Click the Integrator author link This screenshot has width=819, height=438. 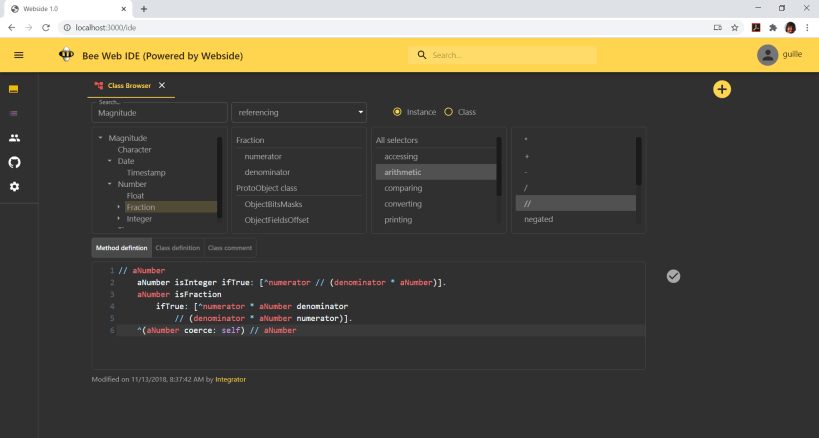230,379
